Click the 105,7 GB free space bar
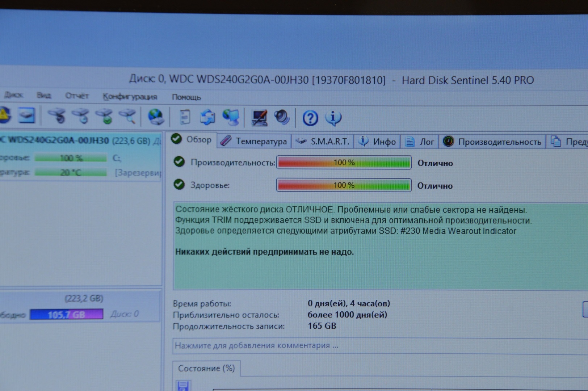 (67, 314)
